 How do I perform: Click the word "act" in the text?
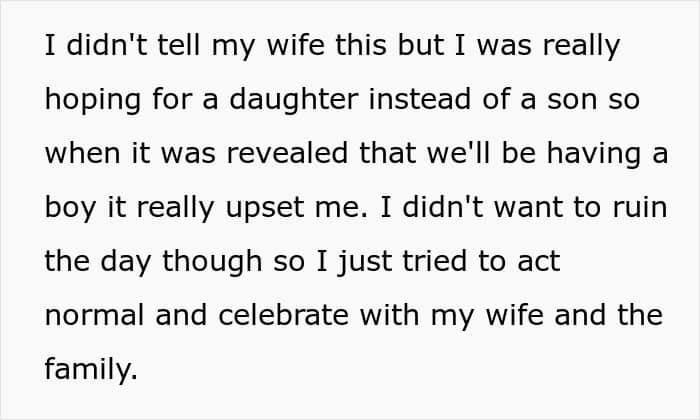click(538, 262)
